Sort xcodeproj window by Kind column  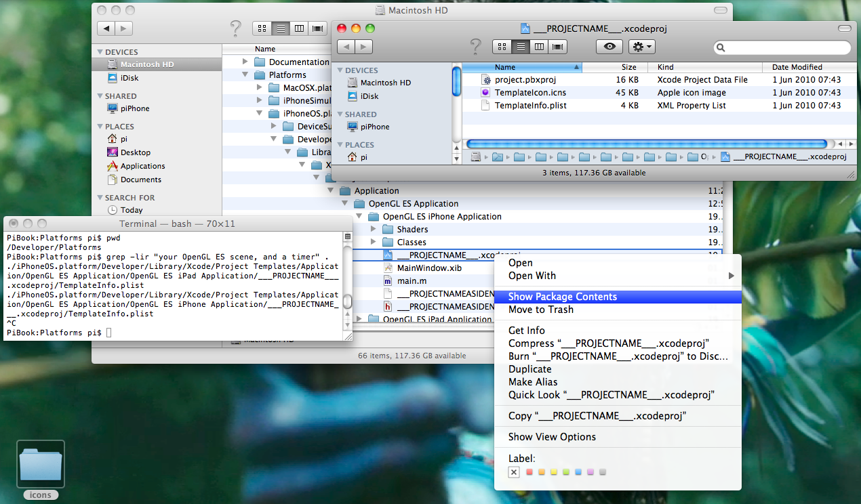pos(705,67)
